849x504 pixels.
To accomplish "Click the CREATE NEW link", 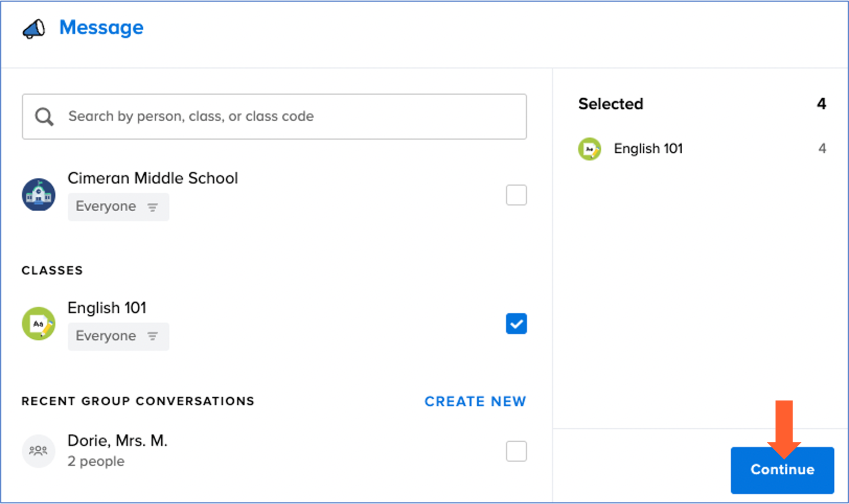I will pos(475,402).
